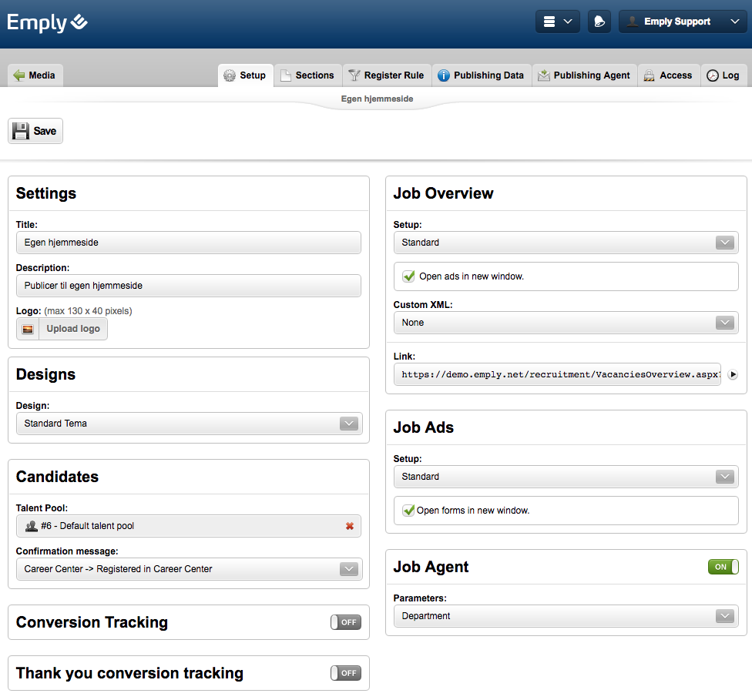Click the red X to remove talent pool

[350, 526]
